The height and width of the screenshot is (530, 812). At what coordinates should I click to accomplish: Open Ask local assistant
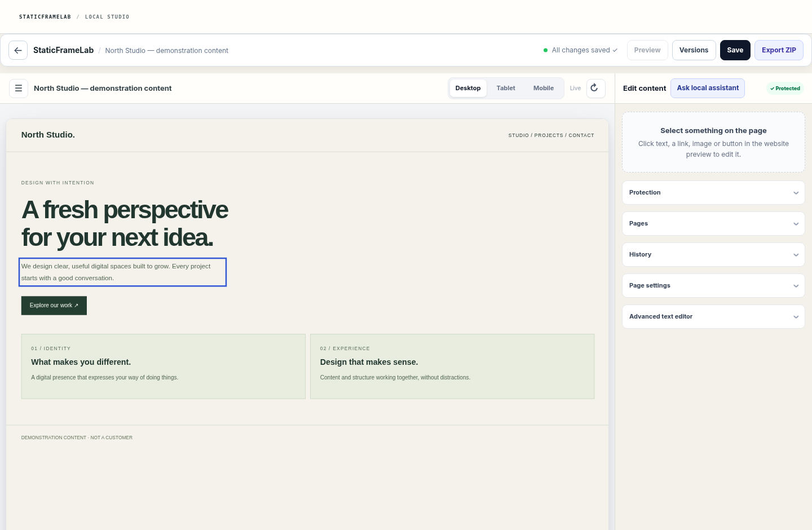pos(708,88)
